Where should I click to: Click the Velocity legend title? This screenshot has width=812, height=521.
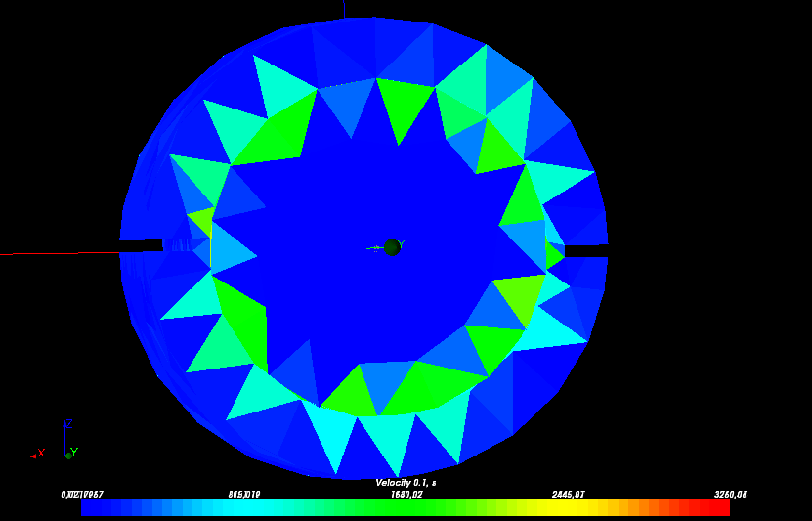[x=406, y=483]
